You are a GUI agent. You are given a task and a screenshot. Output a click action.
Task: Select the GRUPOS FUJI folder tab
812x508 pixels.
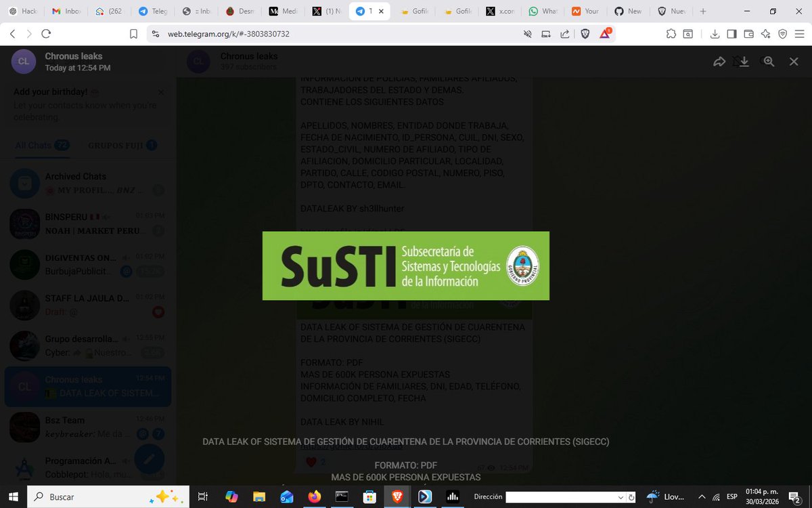click(122, 145)
